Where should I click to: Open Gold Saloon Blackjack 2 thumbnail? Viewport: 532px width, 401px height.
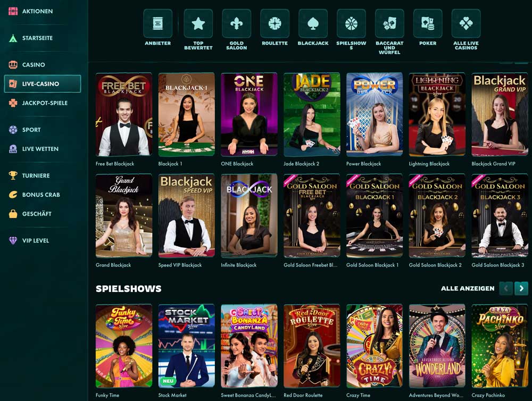point(437,216)
